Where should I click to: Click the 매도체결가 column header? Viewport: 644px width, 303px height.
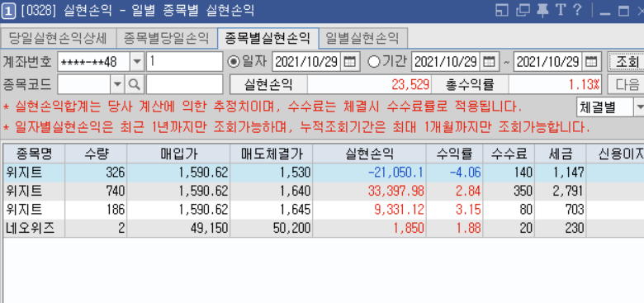tap(271, 154)
